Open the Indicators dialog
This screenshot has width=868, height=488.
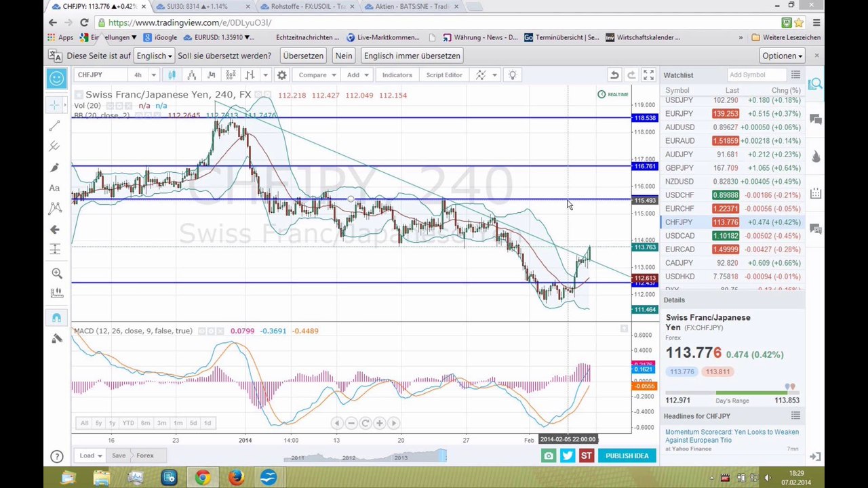click(x=397, y=75)
